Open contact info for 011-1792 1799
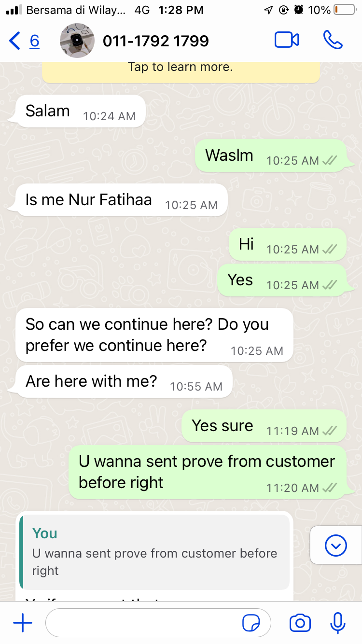The height and width of the screenshot is (644, 362). (x=156, y=41)
